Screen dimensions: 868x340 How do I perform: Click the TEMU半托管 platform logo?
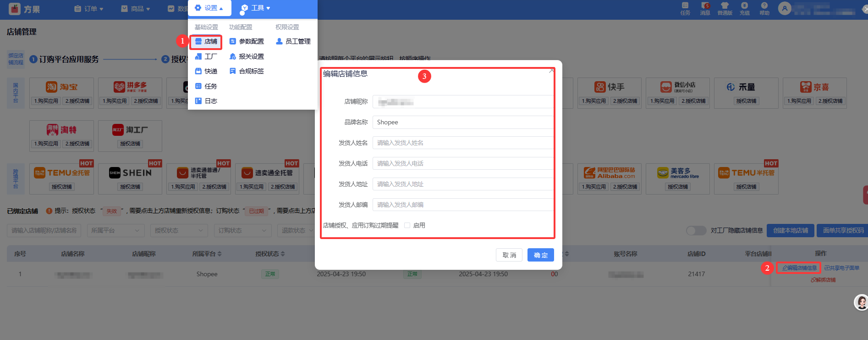tap(746, 173)
